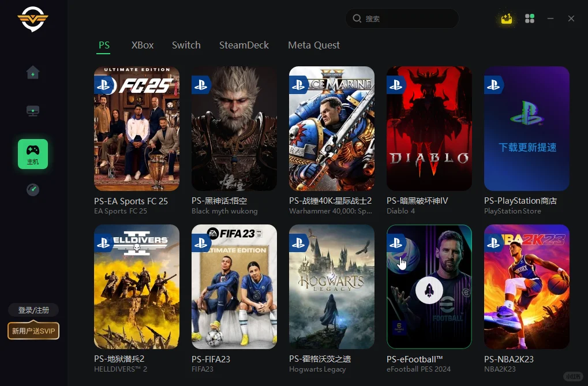Click the PS-地狱潜兵2 title

(119, 359)
